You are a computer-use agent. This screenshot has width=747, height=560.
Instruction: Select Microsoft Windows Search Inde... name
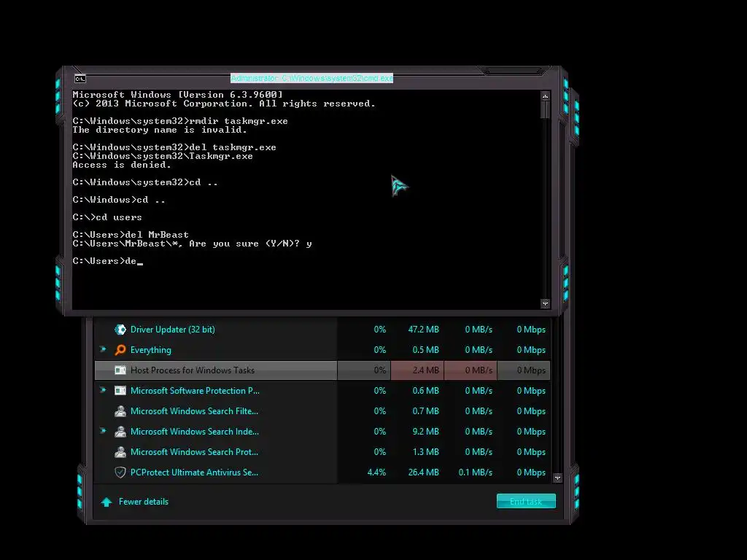[195, 432]
